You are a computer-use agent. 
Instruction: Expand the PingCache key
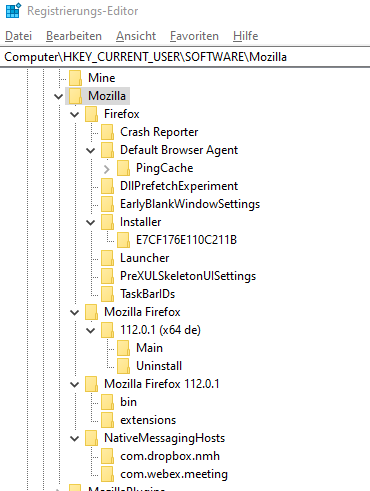(107, 169)
